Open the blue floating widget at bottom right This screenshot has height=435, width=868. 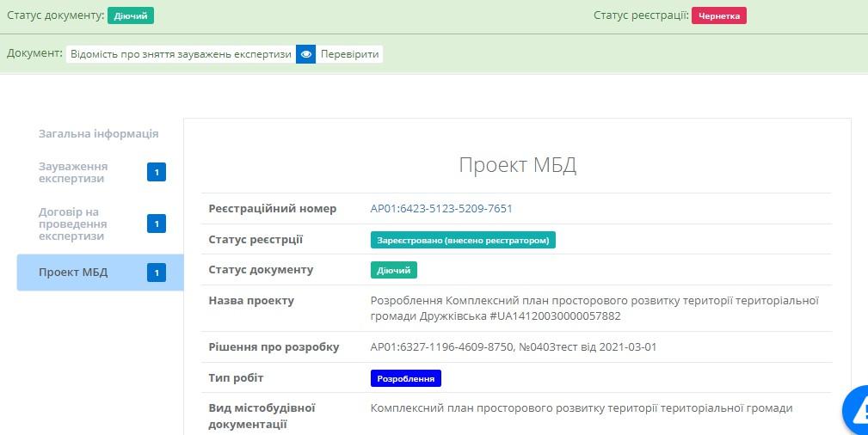(857, 411)
